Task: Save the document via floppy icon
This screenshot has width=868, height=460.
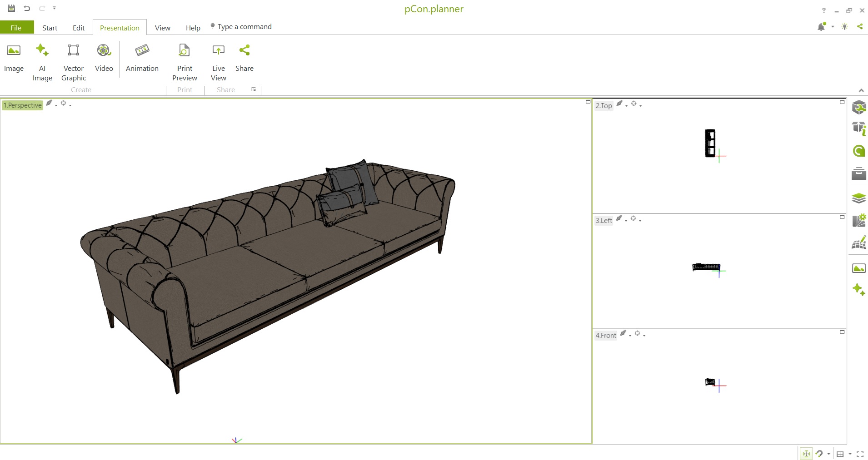Action: tap(11, 8)
